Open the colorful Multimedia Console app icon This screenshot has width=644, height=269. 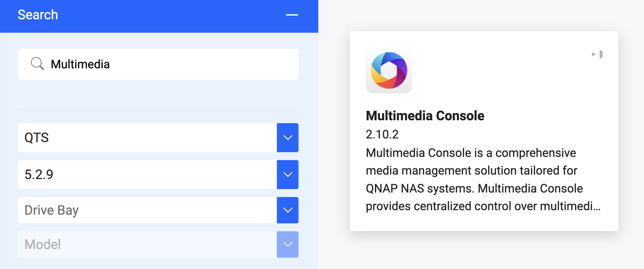(389, 71)
